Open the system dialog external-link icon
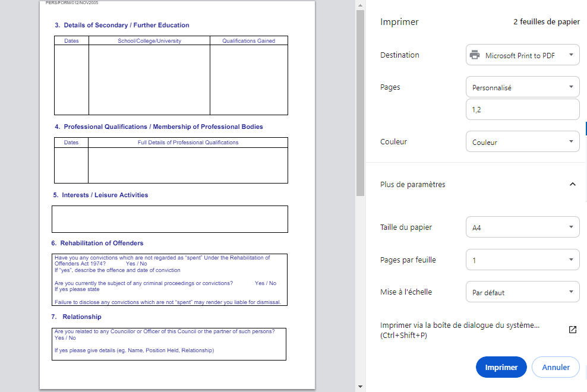Image resolution: width=587 pixels, height=392 pixels. pyautogui.click(x=572, y=330)
